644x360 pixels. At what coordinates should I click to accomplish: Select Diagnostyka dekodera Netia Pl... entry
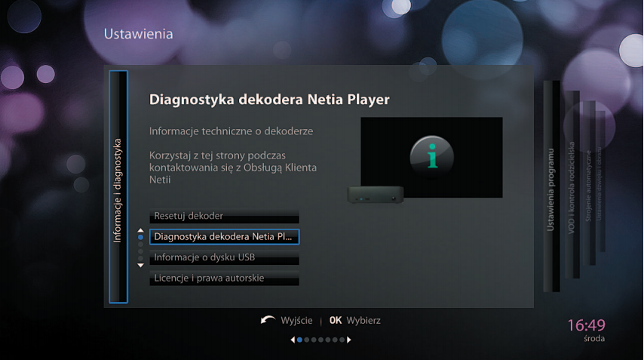[x=224, y=237]
